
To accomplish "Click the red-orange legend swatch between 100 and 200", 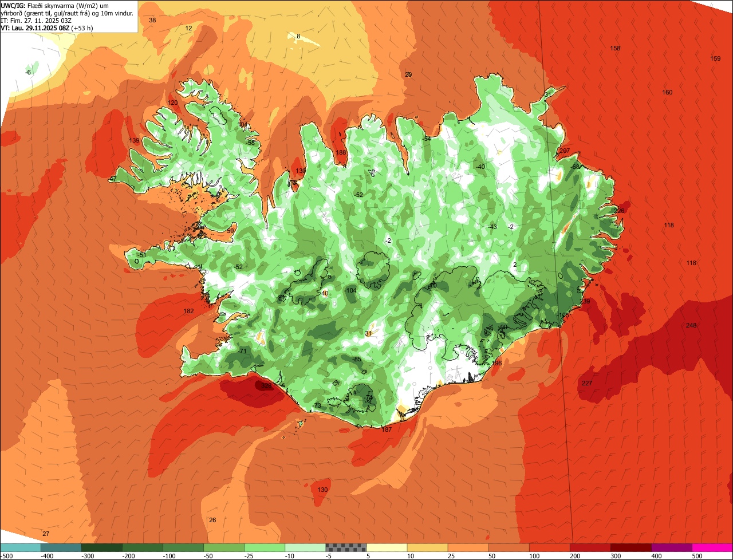I will click(550, 547).
